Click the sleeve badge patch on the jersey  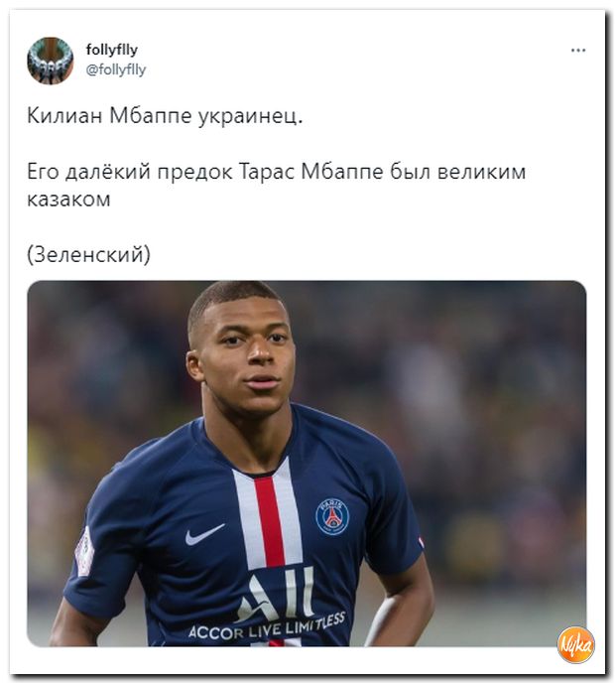point(84,551)
